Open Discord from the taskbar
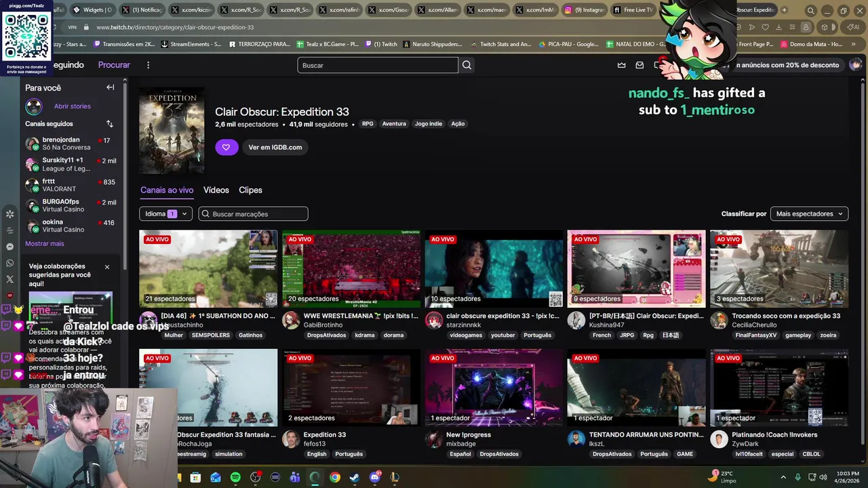The width and height of the screenshot is (868, 488). (x=374, y=477)
